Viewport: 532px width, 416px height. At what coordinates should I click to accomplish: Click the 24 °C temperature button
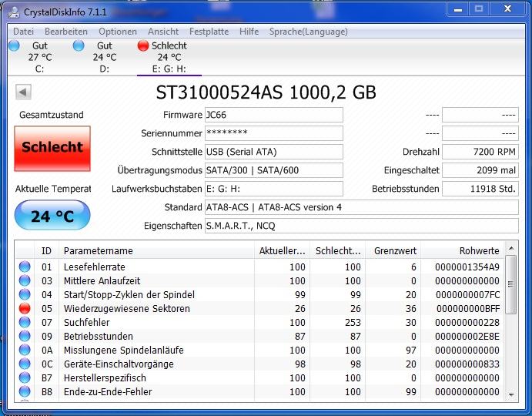52,215
